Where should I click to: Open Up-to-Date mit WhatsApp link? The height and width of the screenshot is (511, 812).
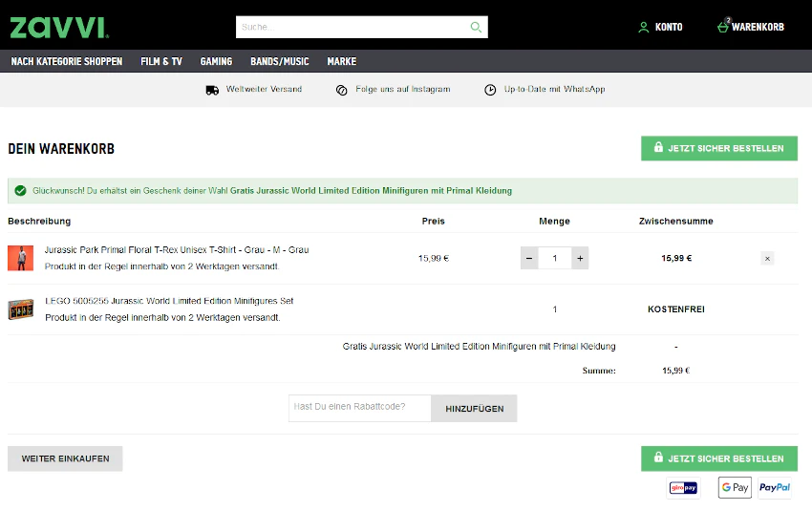[x=555, y=89]
